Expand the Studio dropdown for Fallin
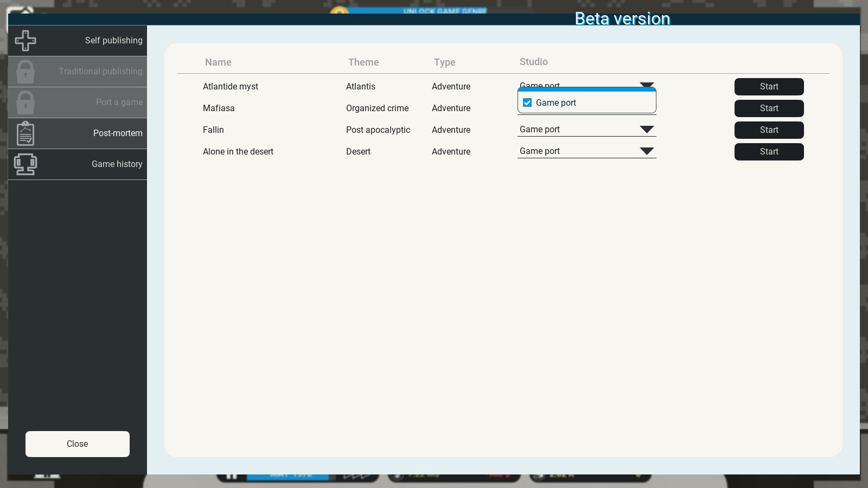 (x=646, y=130)
